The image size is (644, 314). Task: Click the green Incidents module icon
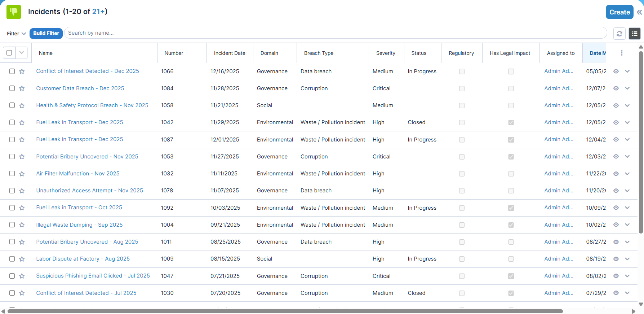click(x=14, y=12)
